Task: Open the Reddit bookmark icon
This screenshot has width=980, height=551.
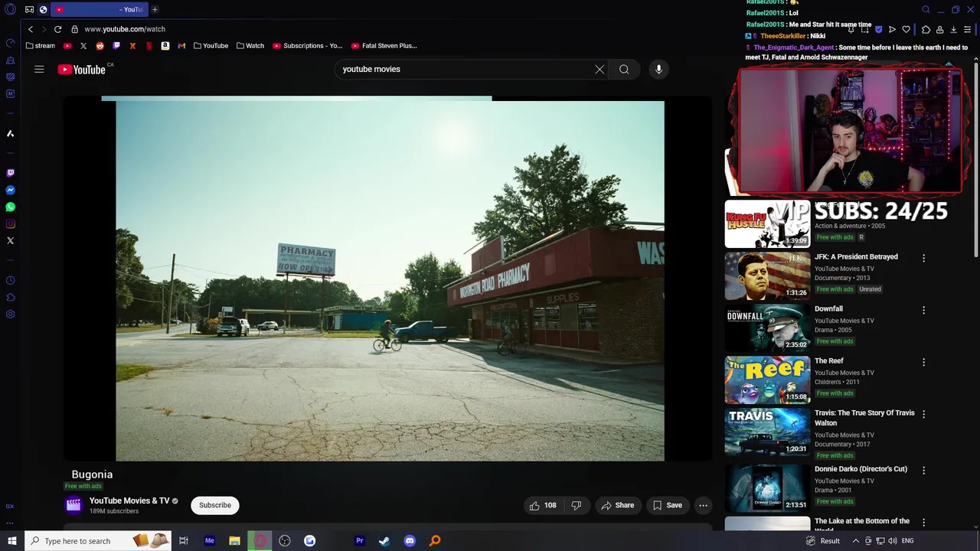Action: tap(100, 46)
